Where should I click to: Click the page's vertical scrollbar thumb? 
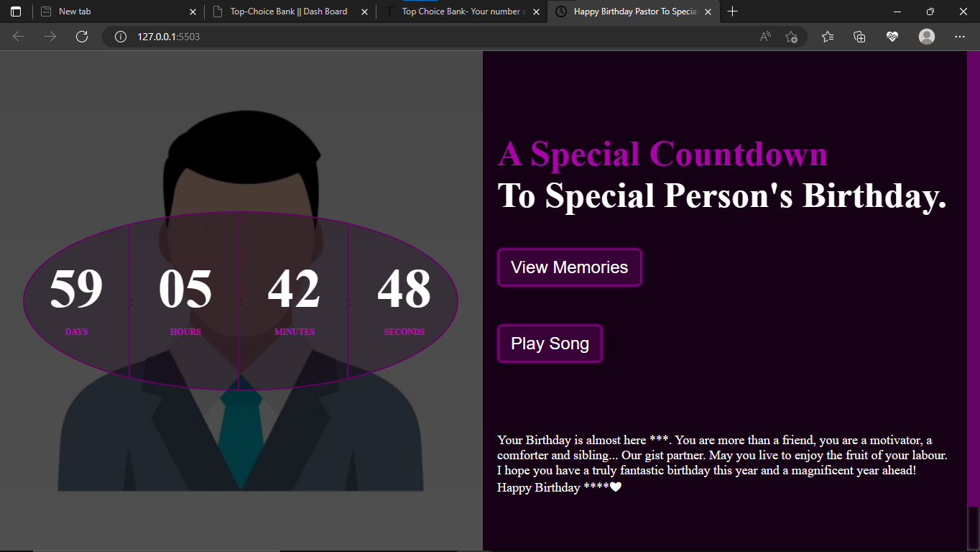(x=973, y=528)
